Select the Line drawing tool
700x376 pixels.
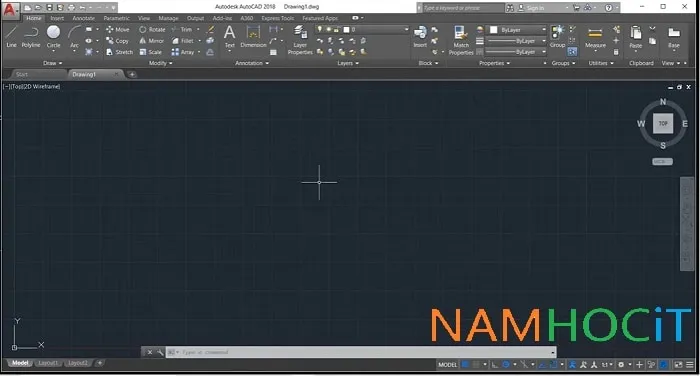11,37
